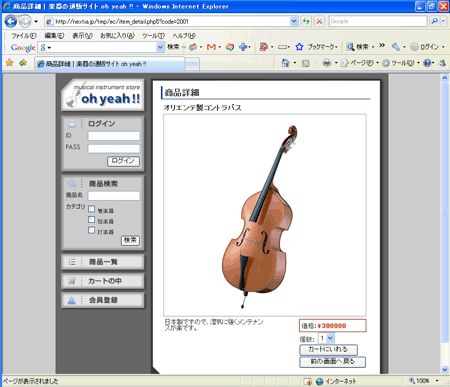This screenshot has height=387, width=450.
Task: Tick the 打楽器 category checkbox
Action: coord(91,230)
